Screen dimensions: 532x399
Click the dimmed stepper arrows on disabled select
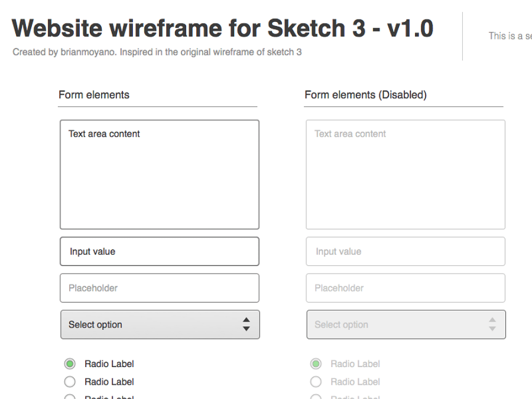pos(492,325)
